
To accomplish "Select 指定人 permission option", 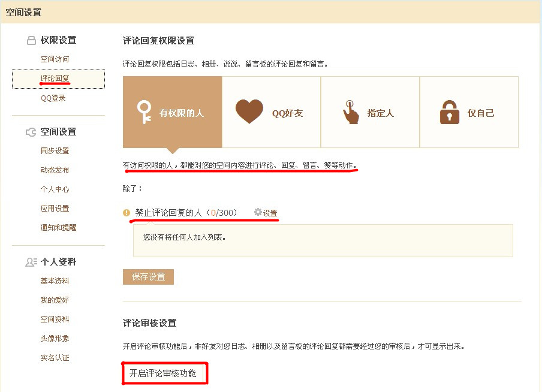I will (370, 111).
